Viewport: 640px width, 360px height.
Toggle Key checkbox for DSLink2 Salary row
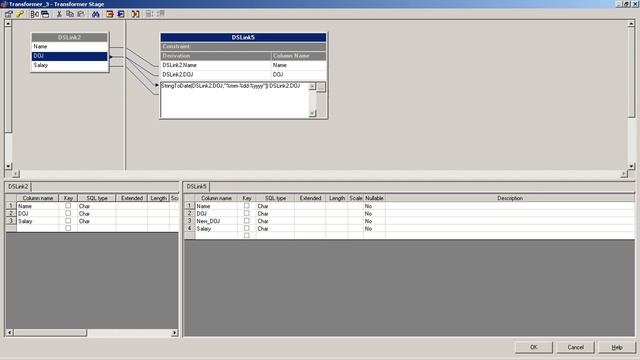coord(68,220)
